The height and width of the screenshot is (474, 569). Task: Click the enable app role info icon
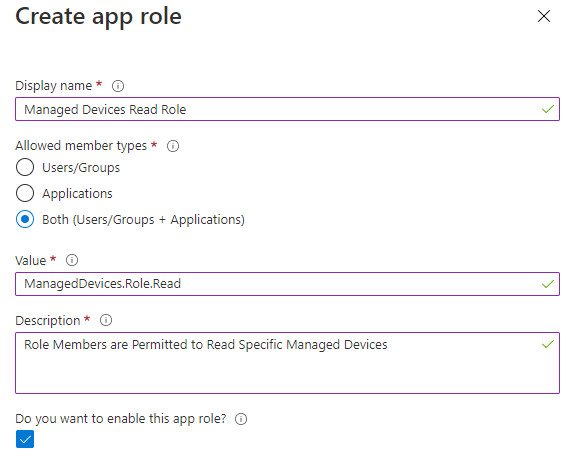pos(241,419)
